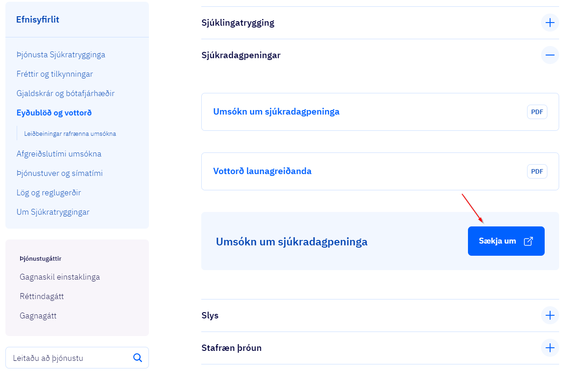Click the external link icon in Sækja um
588x373 pixels.
pyautogui.click(x=528, y=241)
